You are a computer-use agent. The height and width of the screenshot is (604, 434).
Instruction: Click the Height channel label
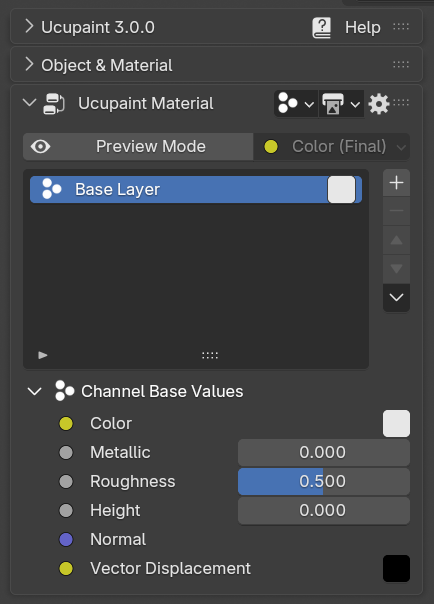pyautogui.click(x=115, y=510)
